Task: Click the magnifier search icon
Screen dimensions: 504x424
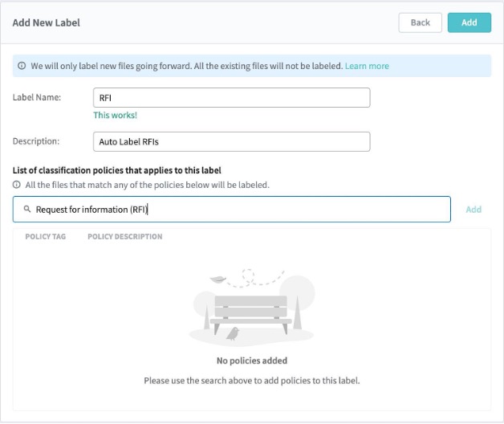Action: (x=27, y=210)
